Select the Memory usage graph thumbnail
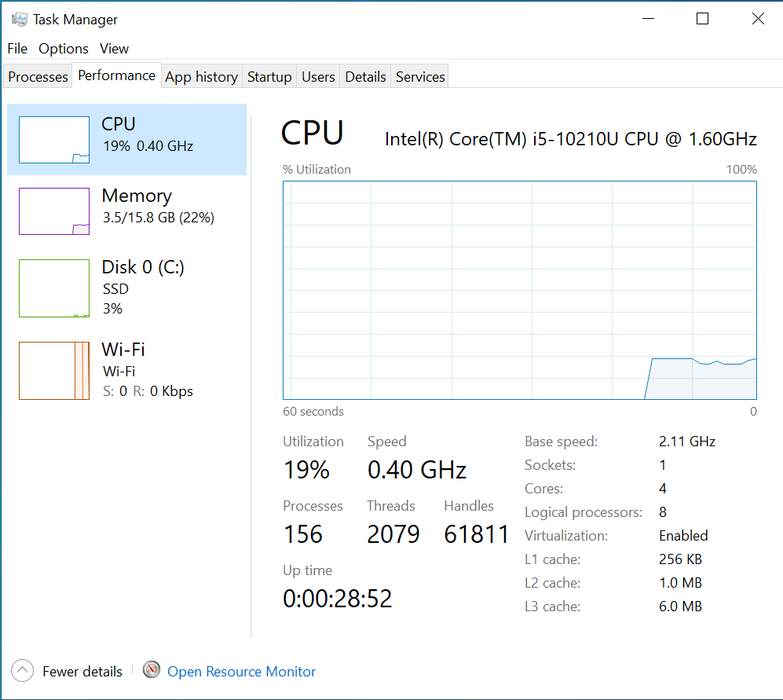Screen dimensions: 783x700 53,211
